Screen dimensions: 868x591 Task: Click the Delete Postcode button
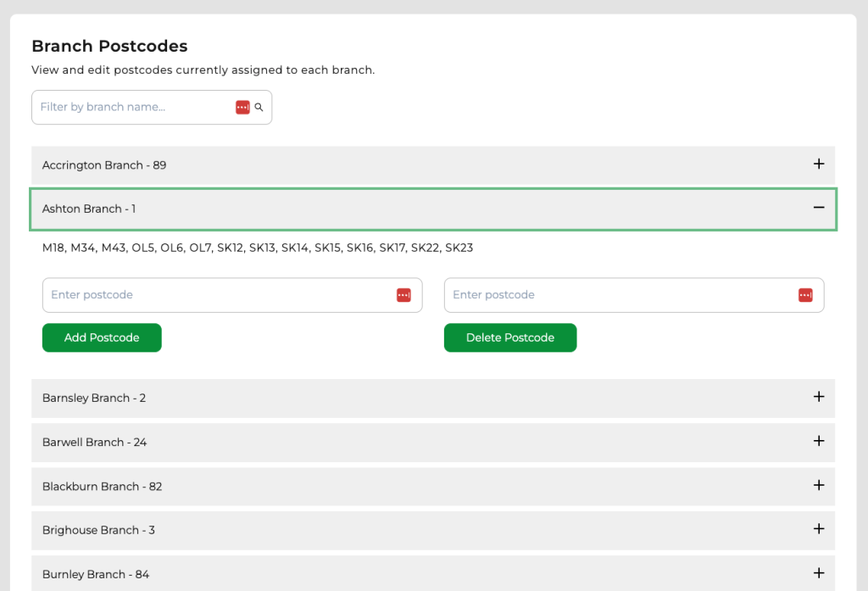(510, 337)
